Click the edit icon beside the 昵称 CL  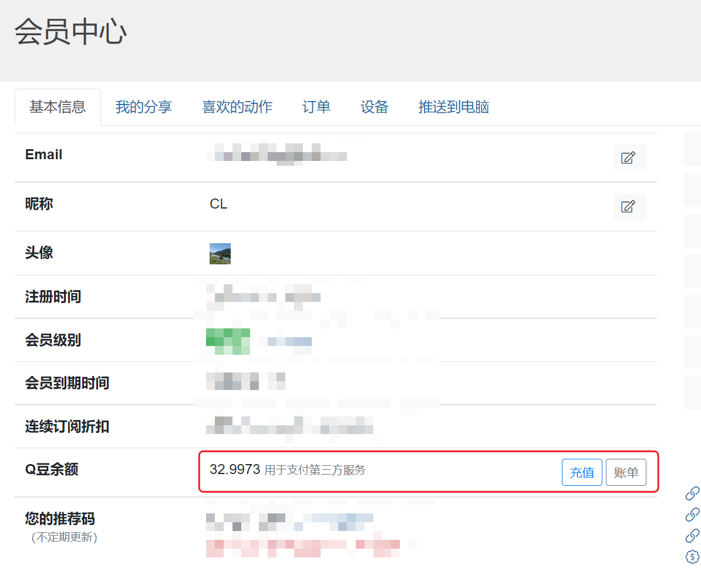629,207
